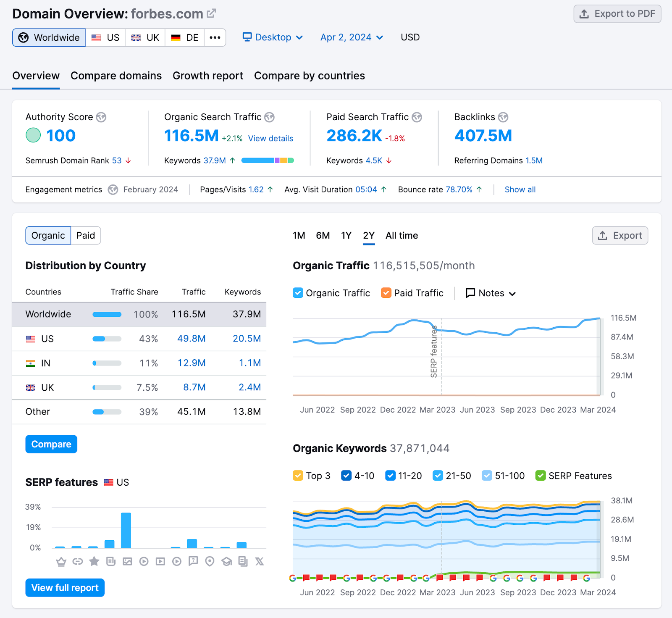The image size is (672, 618).
Task: Switch to the Paid toggle
Action: (x=86, y=236)
